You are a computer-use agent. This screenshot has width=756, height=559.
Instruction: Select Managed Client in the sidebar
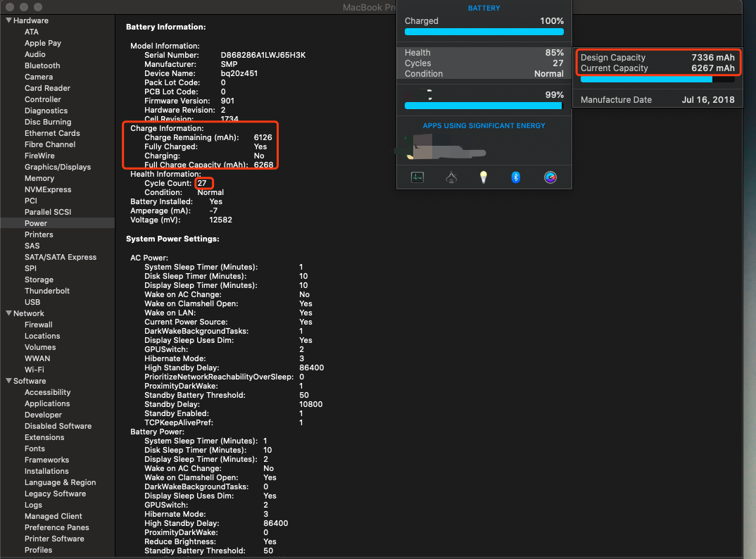53,516
